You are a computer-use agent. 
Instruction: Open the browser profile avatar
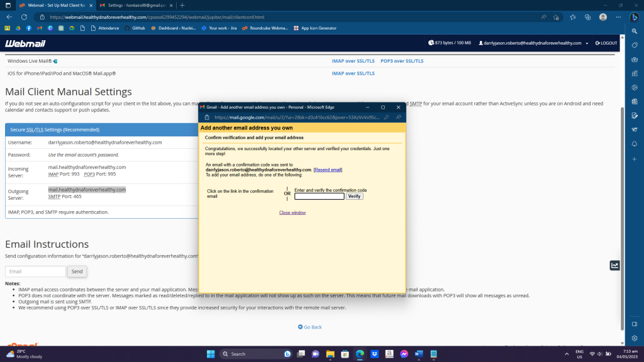[x=603, y=17]
